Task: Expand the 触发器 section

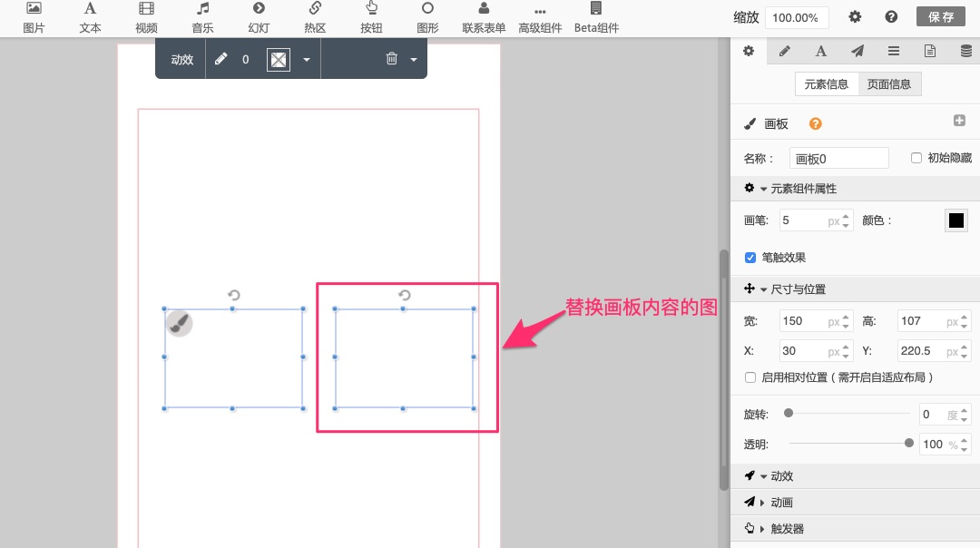Action: click(x=786, y=529)
